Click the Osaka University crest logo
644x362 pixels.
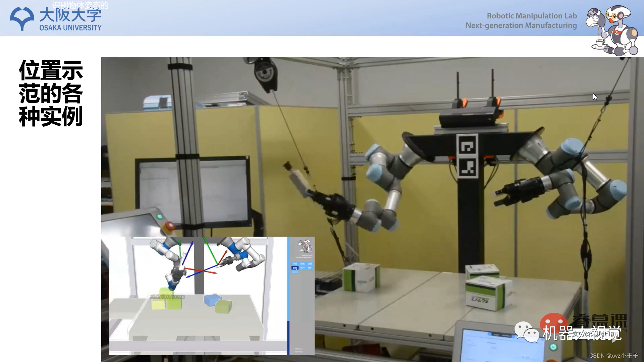coord(22,19)
